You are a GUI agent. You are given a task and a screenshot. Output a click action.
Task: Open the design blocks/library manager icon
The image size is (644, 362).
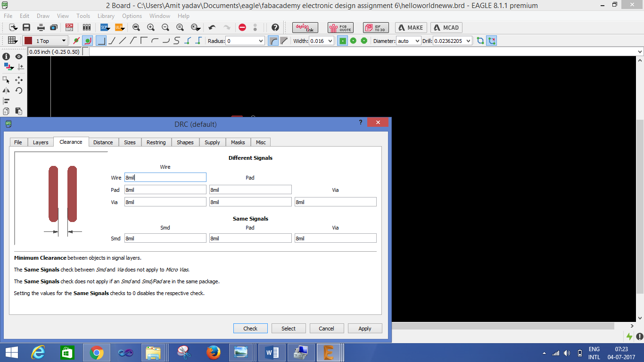86,27
